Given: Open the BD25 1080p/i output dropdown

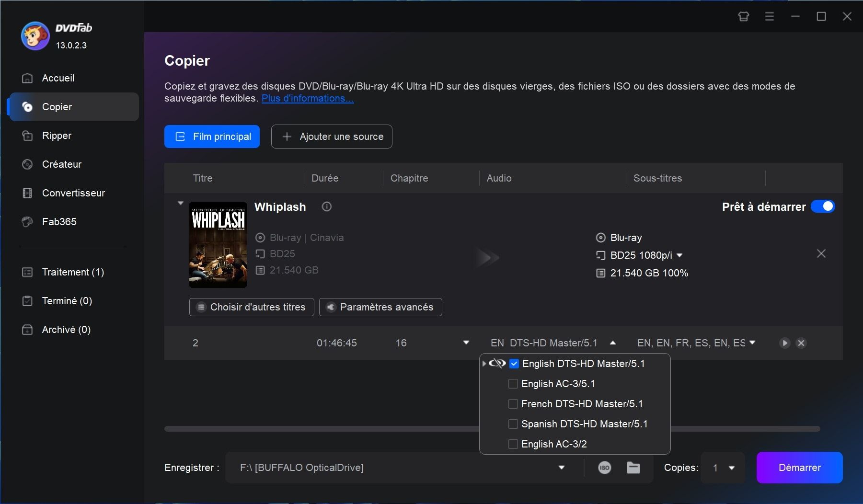Looking at the screenshot, I should pos(679,255).
